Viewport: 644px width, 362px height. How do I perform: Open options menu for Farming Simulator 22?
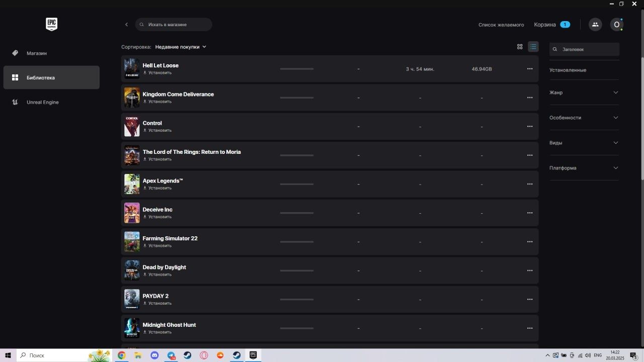click(x=530, y=242)
